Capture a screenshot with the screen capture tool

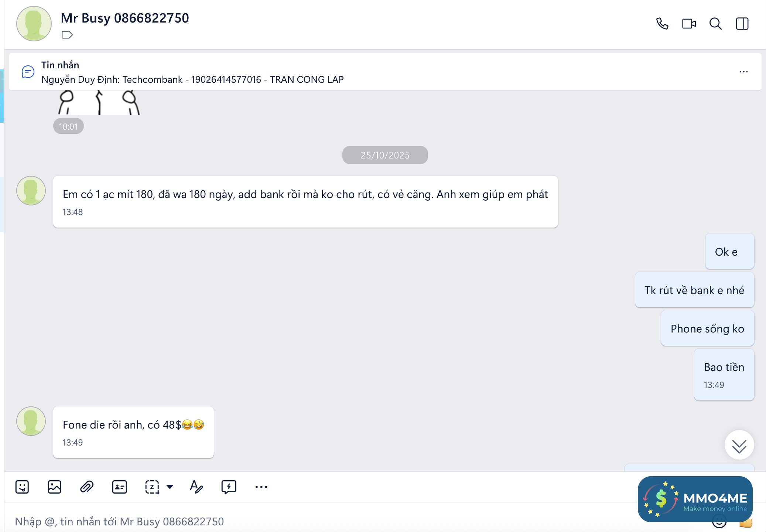(152, 487)
